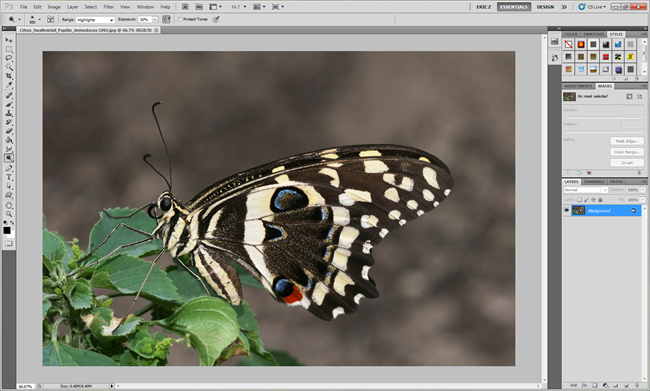Image resolution: width=650 pixels, height=391 pixels.
Task: Select the Lasso tool
Action: [x=9, y=58]
